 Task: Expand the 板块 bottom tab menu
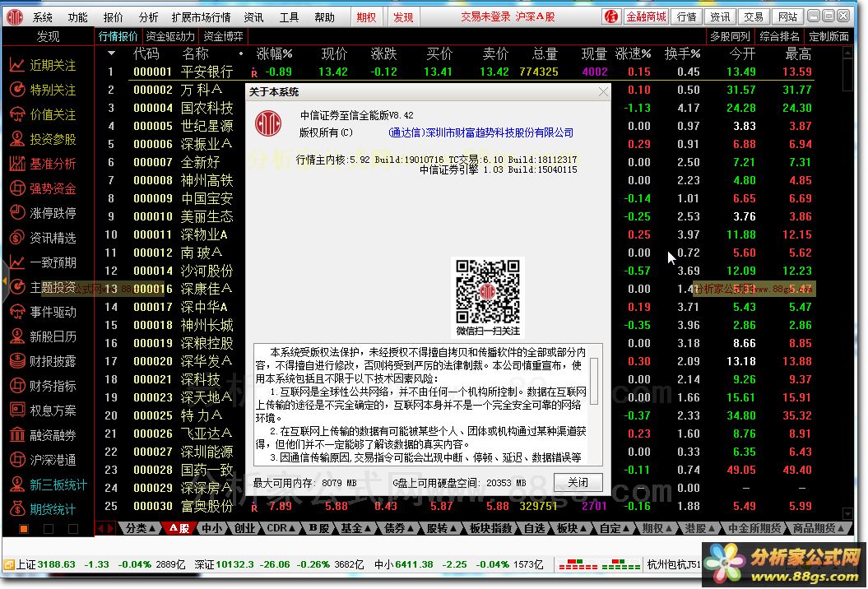point(573,529)
